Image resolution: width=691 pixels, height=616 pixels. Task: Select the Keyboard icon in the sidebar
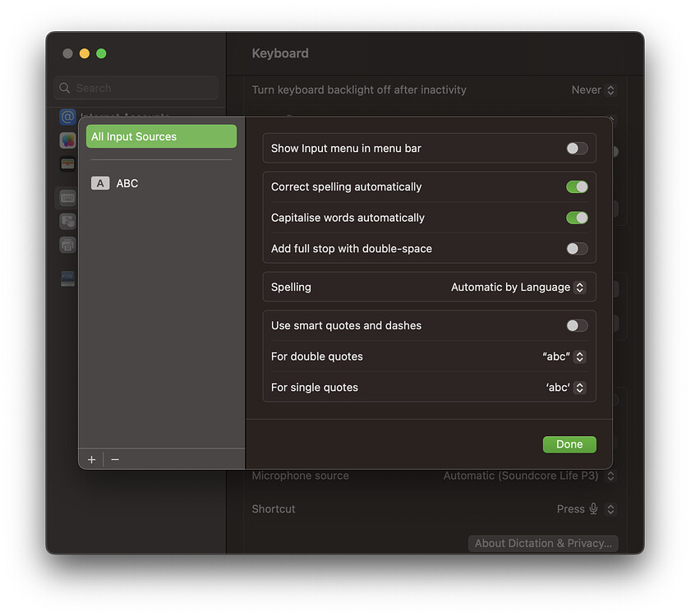coord(67,197)
